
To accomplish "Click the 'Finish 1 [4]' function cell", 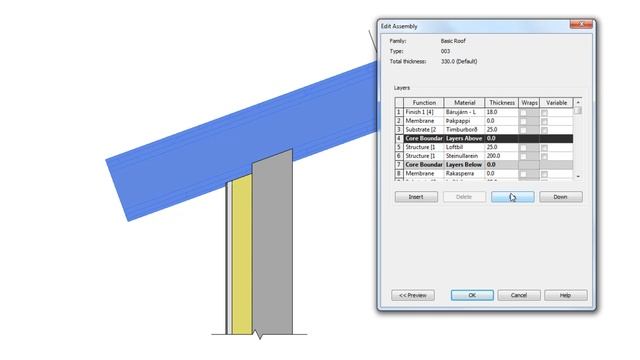I will pos(424,112).
